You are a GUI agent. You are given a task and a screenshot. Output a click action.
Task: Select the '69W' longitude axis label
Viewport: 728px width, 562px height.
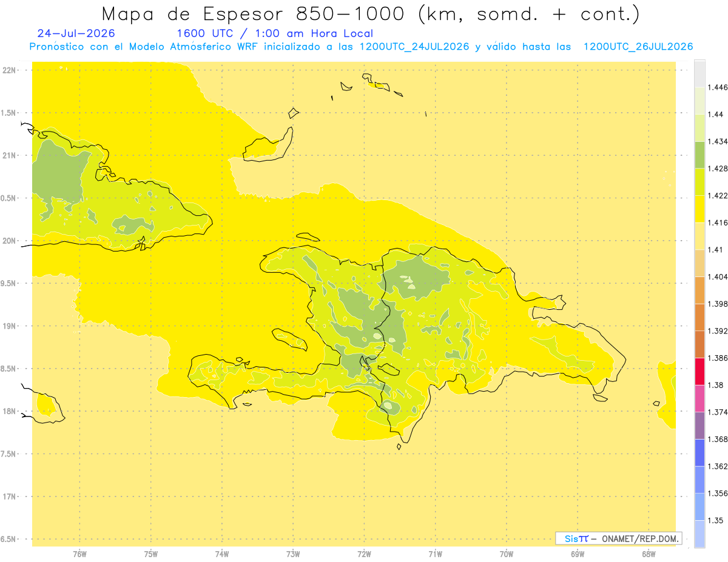[578, 554]
